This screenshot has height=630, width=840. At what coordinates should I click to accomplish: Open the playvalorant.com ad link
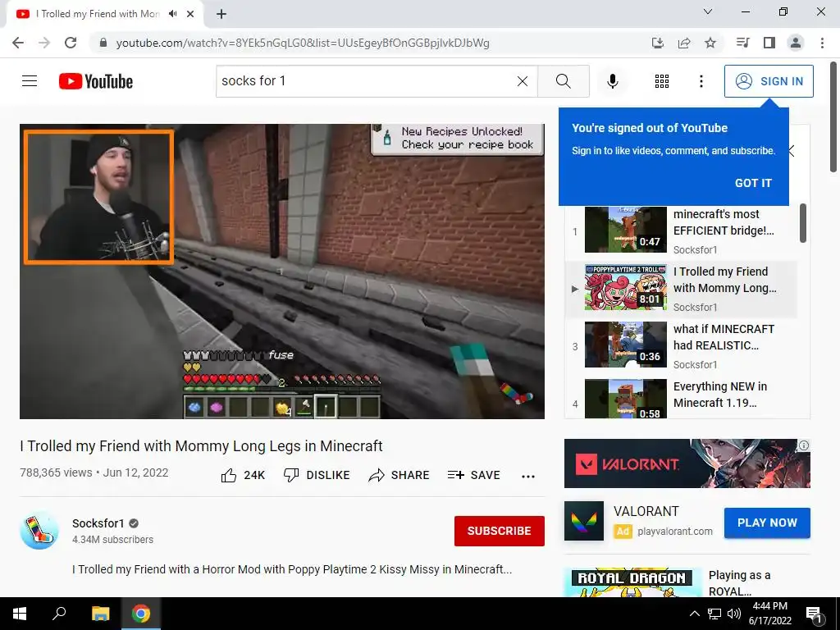pyautogui.click(x=675, y=532)
